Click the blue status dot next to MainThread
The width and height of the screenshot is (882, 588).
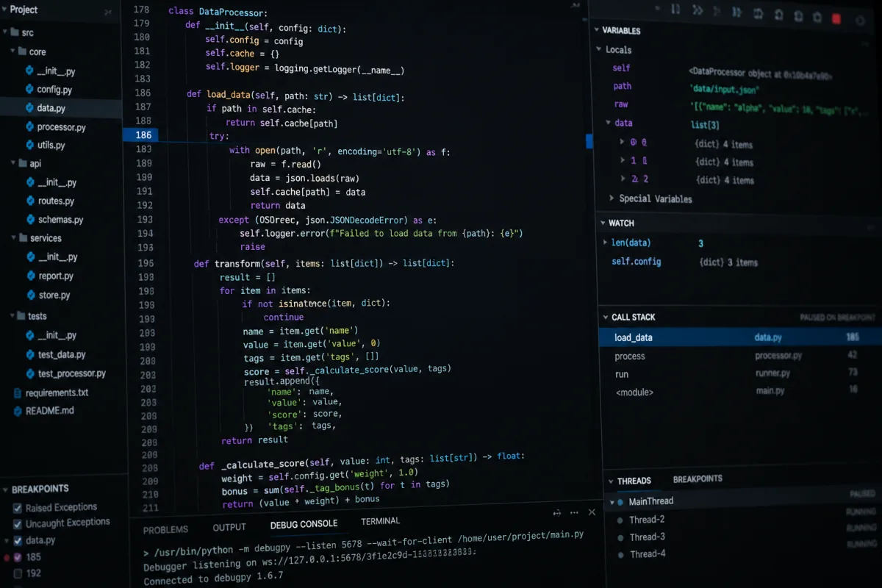620,502
